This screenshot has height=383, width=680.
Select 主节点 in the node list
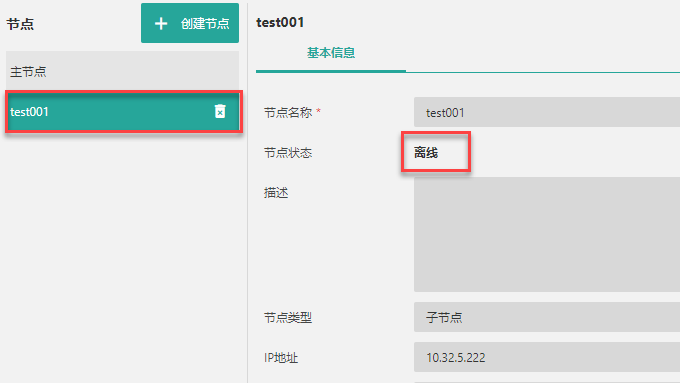[122, 71]
